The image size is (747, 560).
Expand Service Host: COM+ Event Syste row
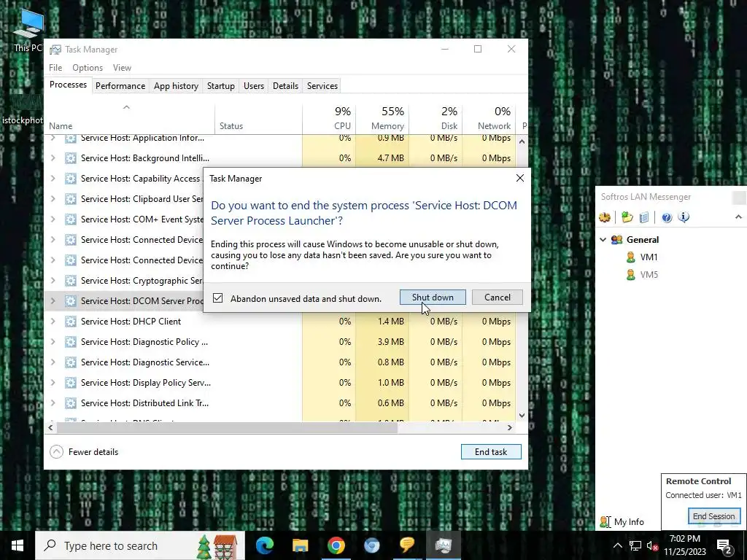click(x=53, y=219)
